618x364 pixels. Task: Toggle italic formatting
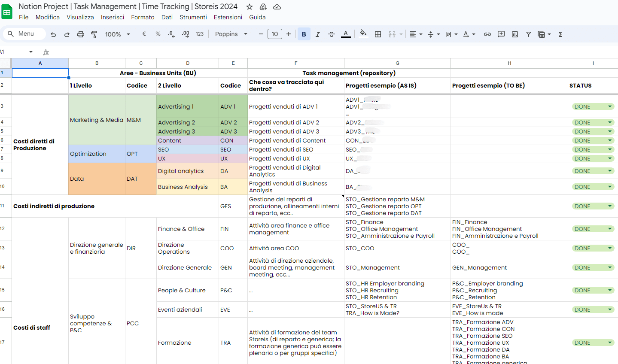[318, 34]
